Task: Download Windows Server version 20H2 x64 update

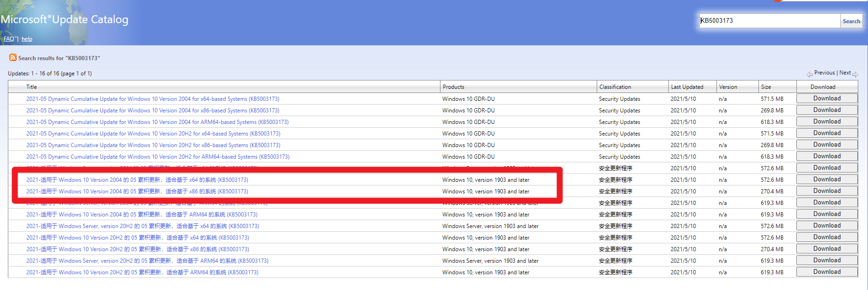Action: tap(827, 226)
